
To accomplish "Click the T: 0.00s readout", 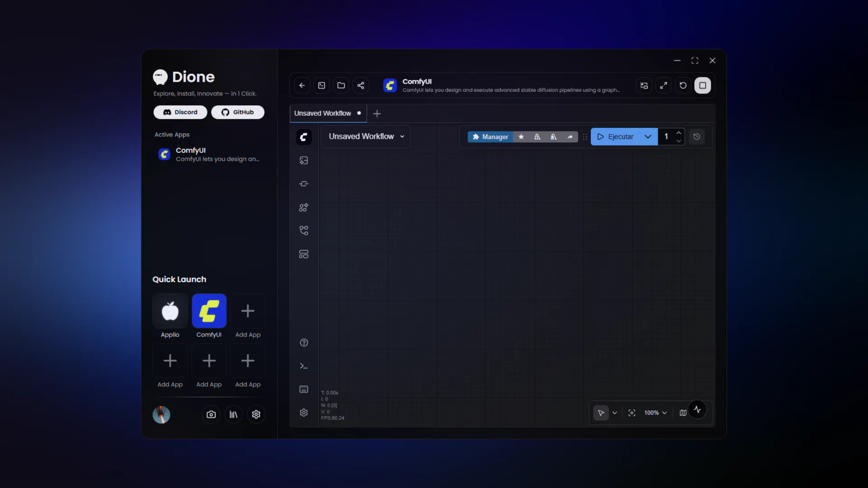I will coord(330,393).
